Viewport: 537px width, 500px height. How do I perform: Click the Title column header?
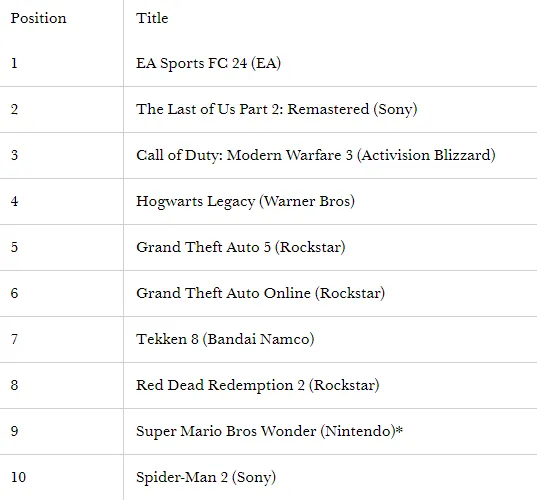coord(152,18)
